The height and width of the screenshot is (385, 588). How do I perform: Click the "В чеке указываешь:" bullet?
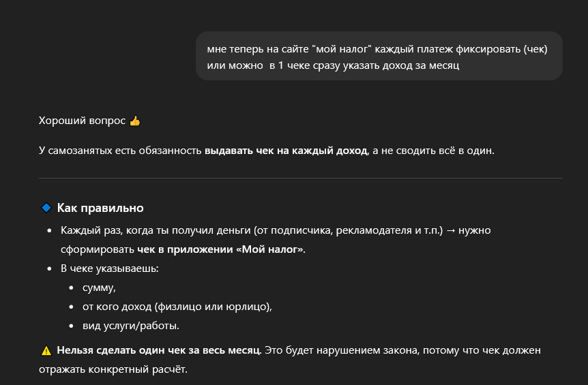(109, 269)
